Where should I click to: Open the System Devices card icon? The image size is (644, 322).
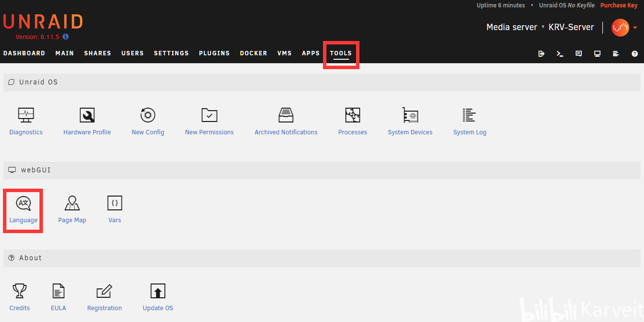click(410, 115)
